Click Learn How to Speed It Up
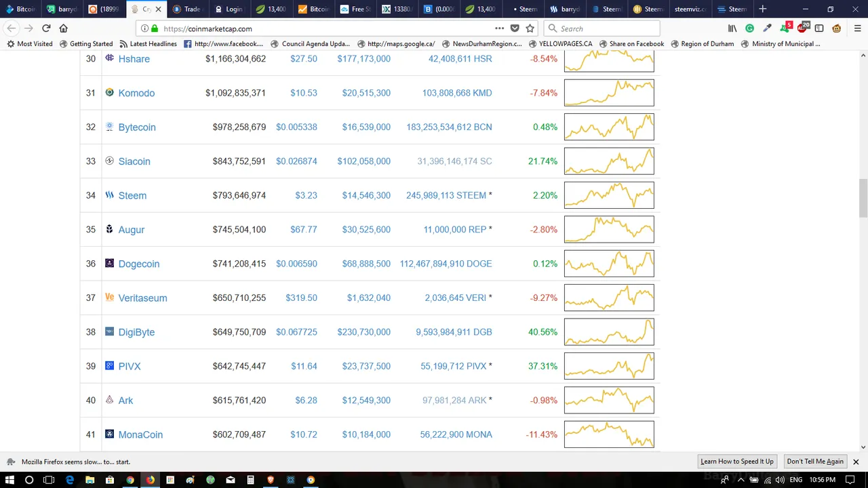Image resolution: width=868 pixels, height=488 pixels. click(736, 462)
